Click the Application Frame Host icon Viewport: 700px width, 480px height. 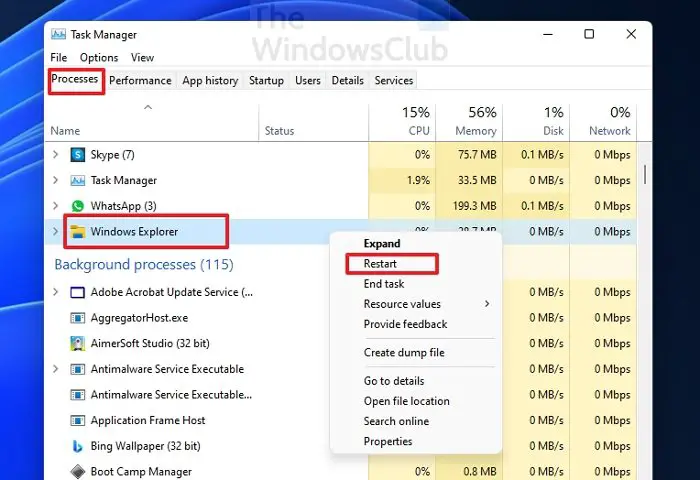click(78, 421)
